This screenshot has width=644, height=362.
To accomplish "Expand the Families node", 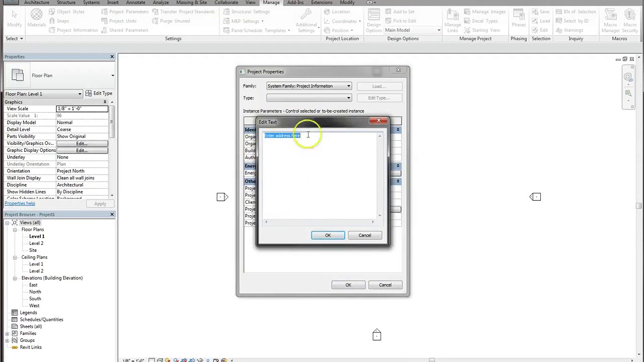I will [x=8, y=333].
